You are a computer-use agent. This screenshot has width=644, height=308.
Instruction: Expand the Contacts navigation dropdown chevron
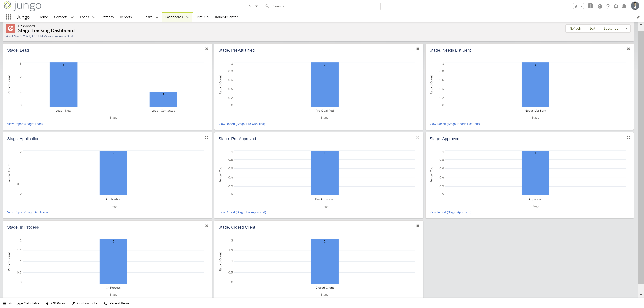click(x=72, y=17)
